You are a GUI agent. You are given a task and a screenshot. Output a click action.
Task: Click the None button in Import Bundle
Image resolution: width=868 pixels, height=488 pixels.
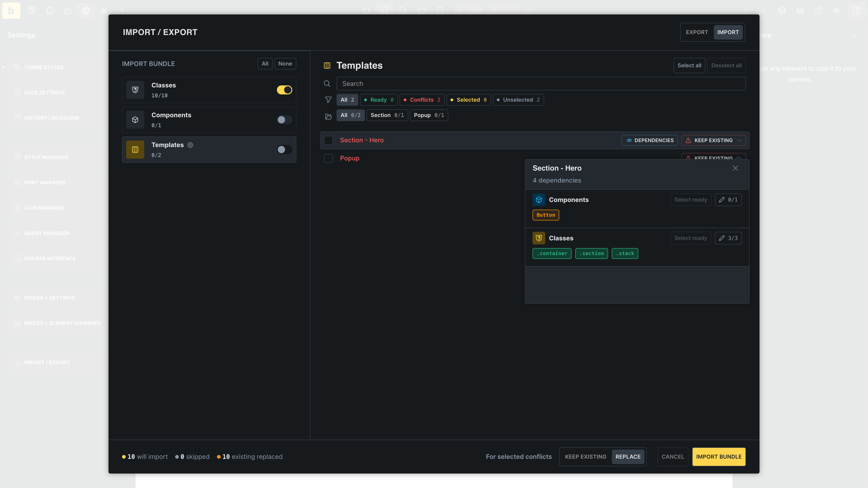pyautogui.click(x=285, y=64)
